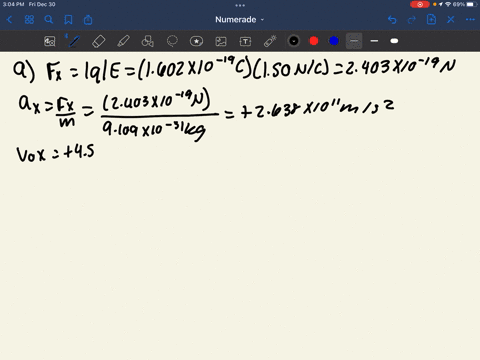Go back to the documents library
The width and height of the screenshot is (480, 360).
(9, 20)
